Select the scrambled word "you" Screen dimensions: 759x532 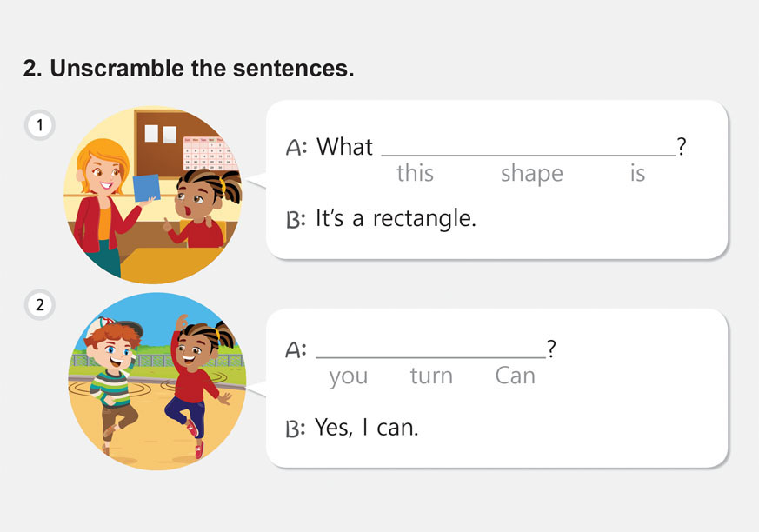click(348, 376)
